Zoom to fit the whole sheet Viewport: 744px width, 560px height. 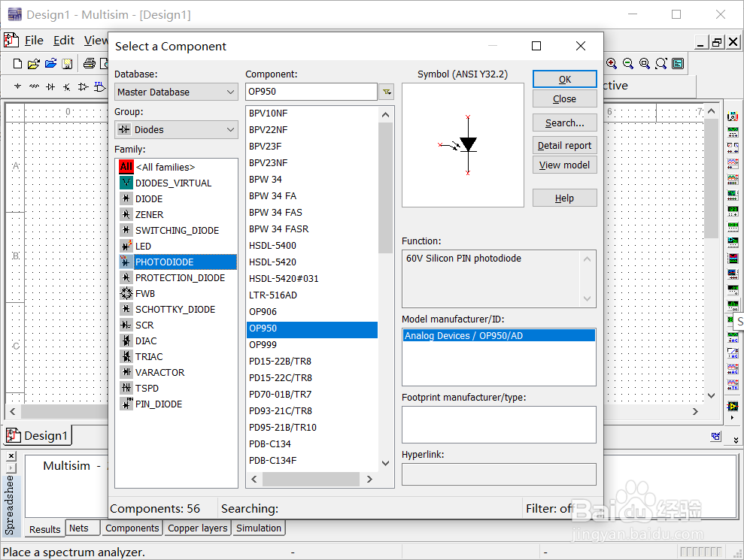coord(661,63)
